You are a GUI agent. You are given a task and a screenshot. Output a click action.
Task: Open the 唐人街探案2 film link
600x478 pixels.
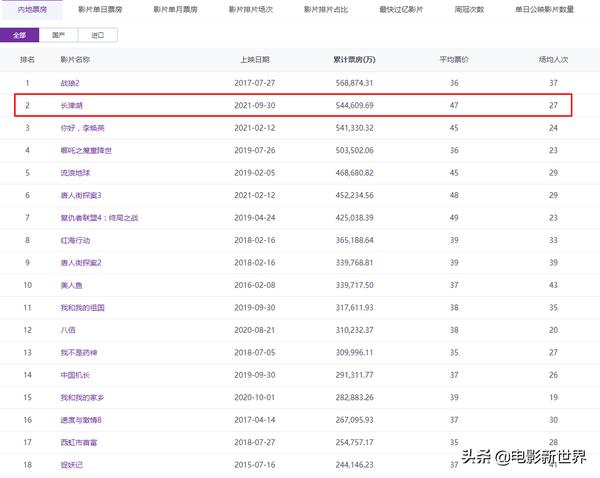pos(81,263)
